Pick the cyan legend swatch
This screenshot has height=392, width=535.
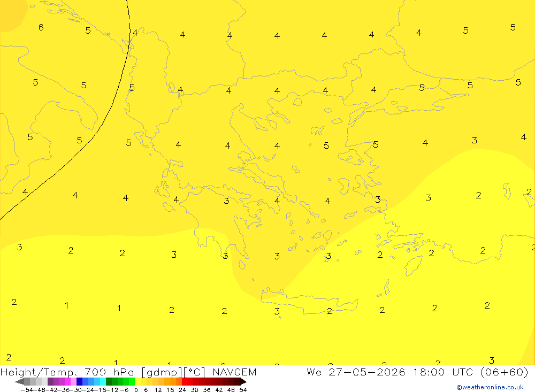103,381
